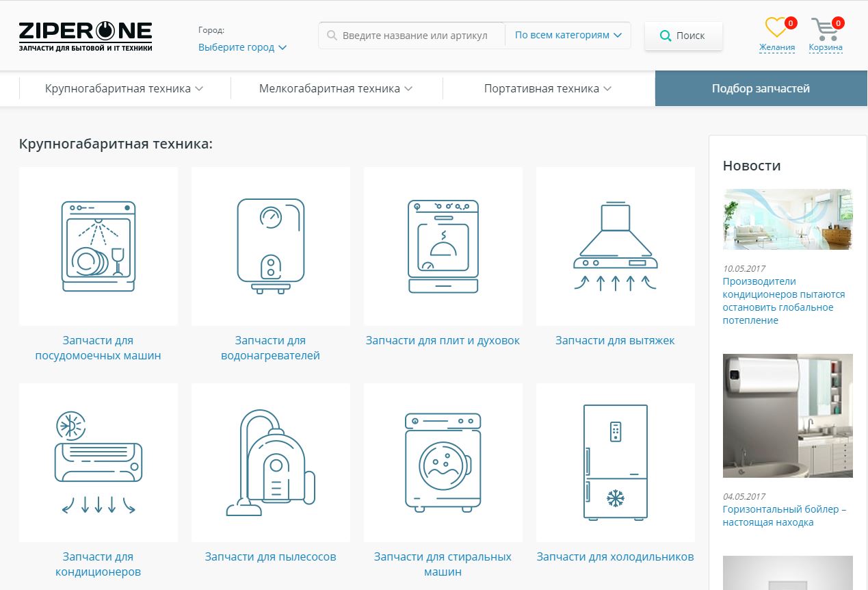Click the horizontal boiler news thumbnail
The height and width of the screenshot is (590, 868).
click(x=787, y=415)
